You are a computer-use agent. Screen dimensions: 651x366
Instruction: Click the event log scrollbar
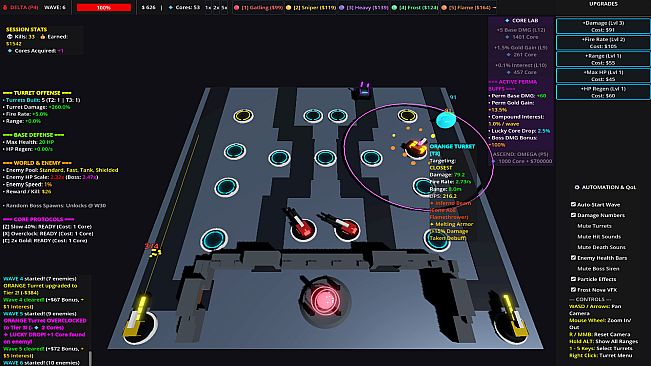tap(90, 359)
